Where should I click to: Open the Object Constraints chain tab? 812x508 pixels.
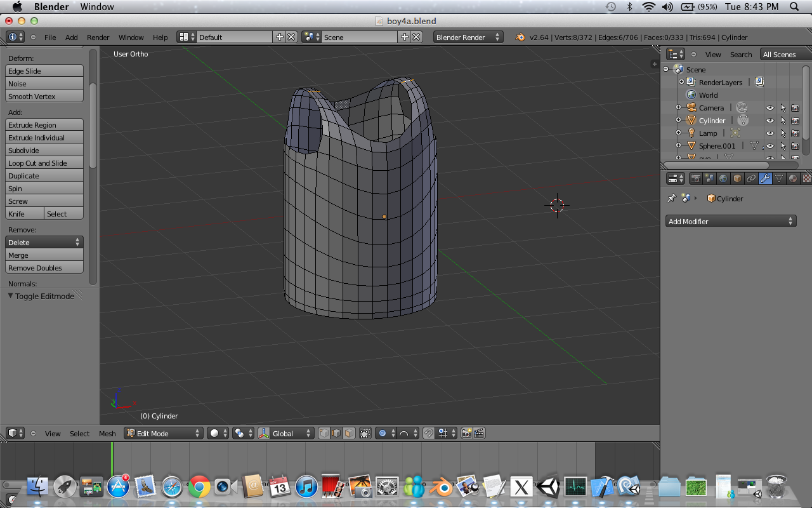(x=751, y=179)
